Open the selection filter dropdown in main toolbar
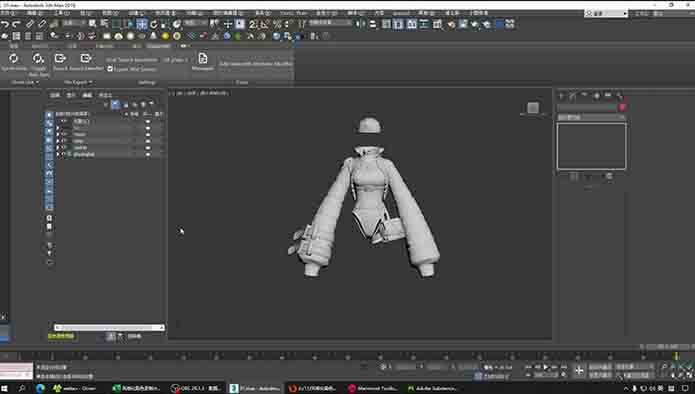The height and width of the screenshot is (394, 695). coord(74,23)
